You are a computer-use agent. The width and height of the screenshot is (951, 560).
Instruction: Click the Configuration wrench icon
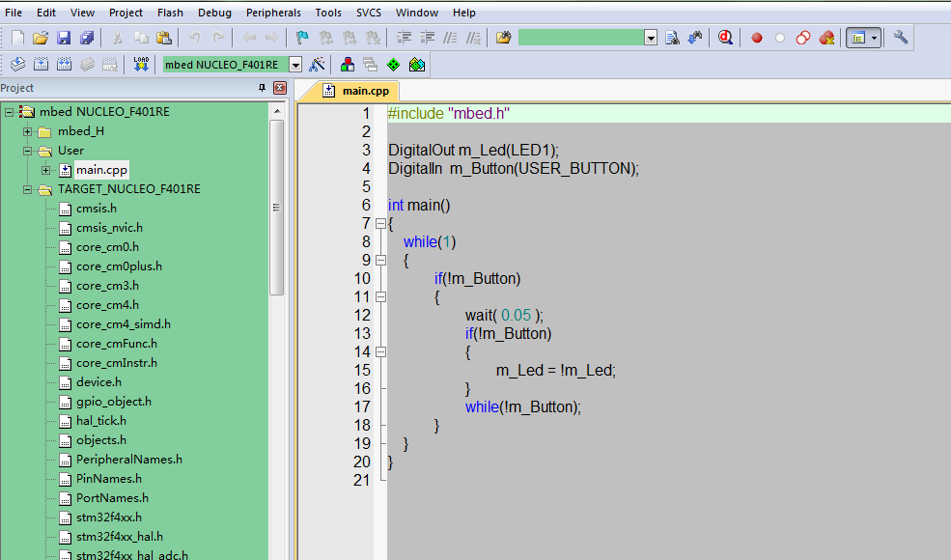(901, 38)
